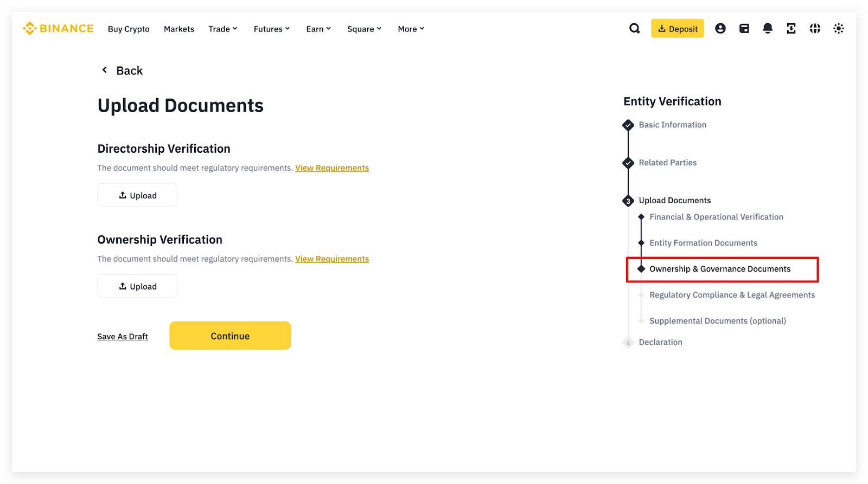Toggle the light/dark theme sun icon
The height and width of the screenshot is (484, 868).
click(x=838, y=29)
